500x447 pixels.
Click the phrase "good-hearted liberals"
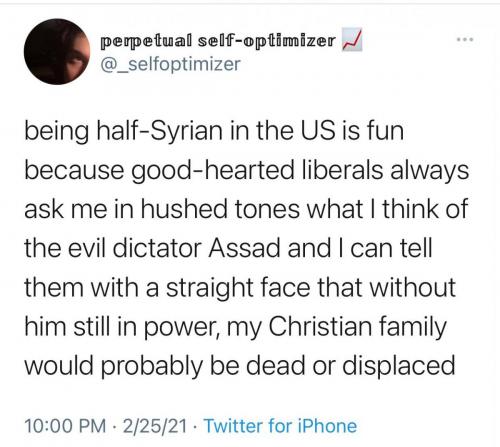pyautogui.click(x=257, y=170)
